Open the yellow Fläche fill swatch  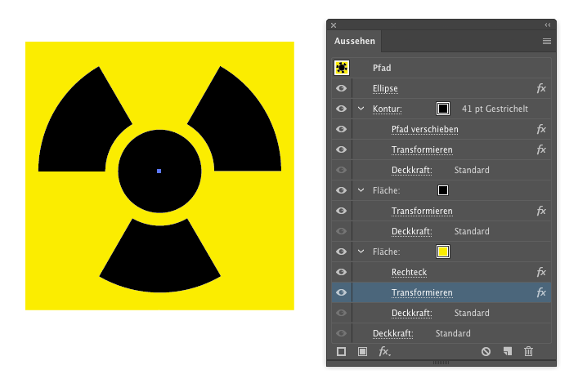coord(443,252)
